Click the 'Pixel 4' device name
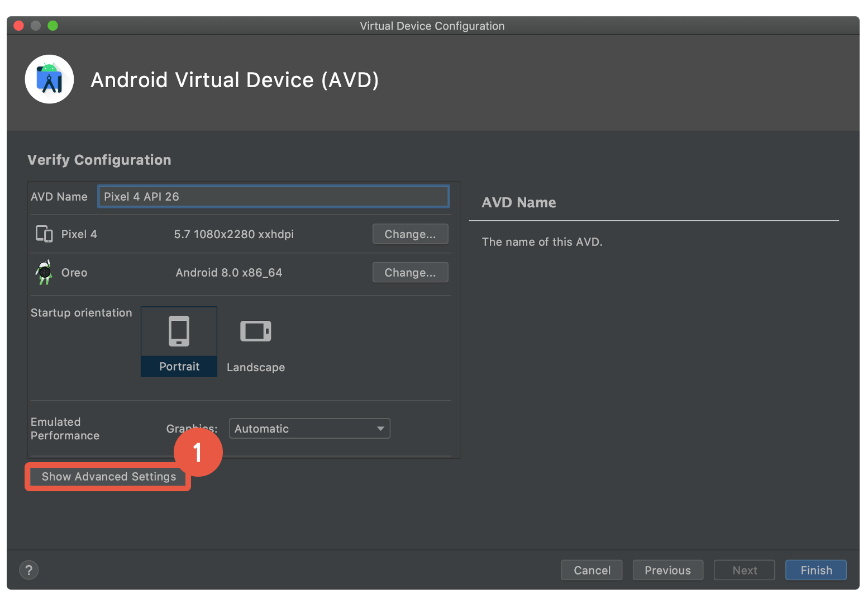Screen dimensions: 868x598 [x=79, y=234]
